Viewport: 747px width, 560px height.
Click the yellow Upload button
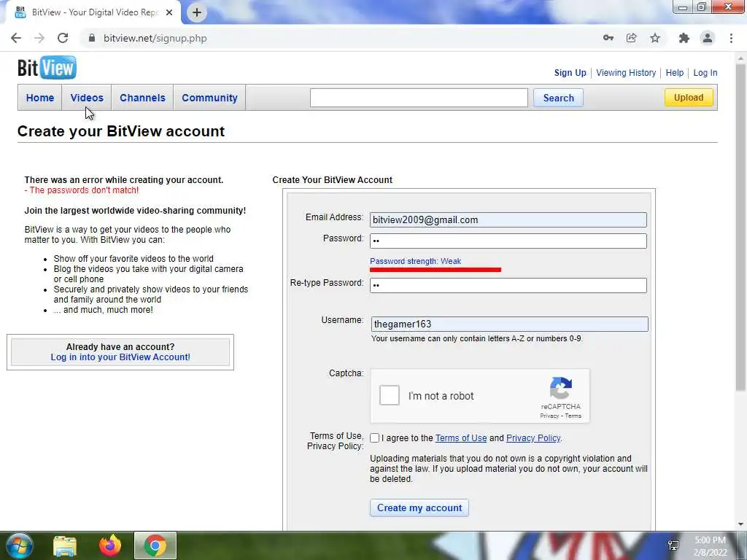(689, 98)
